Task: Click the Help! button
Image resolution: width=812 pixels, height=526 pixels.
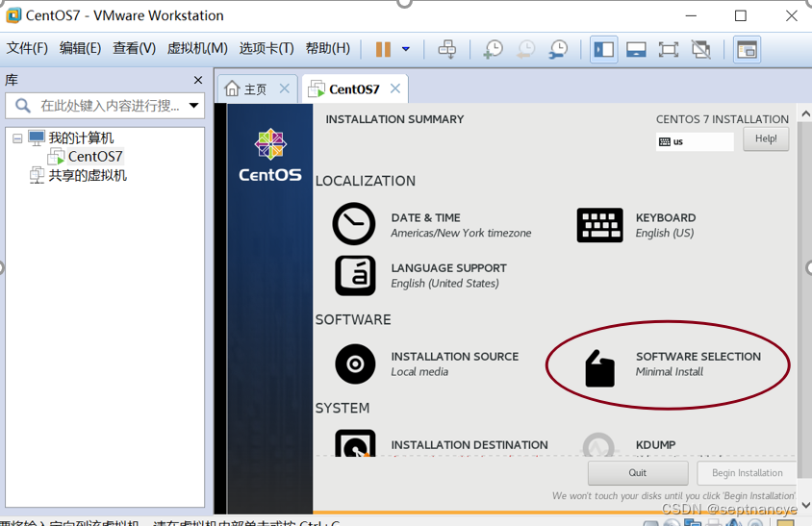Action: pos(766,138)
